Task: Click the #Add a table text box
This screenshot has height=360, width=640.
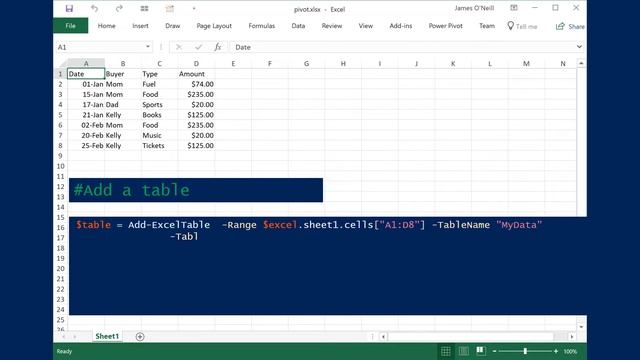Action: 196,190
